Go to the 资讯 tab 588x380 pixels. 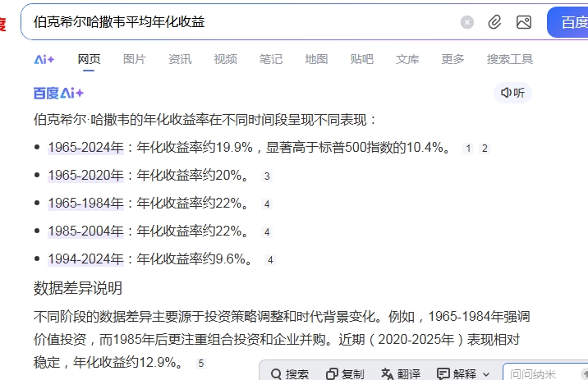click(x=180, y=59)
